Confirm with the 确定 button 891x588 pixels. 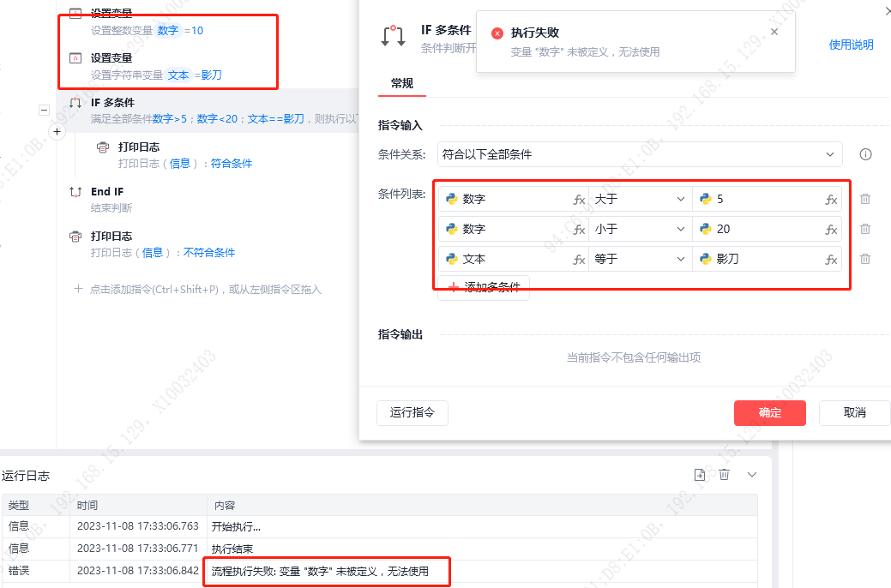770,412
